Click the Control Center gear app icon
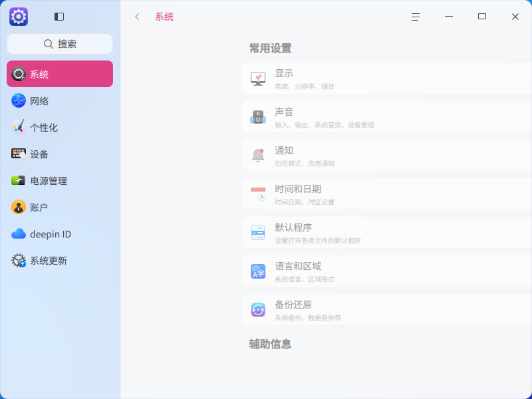Image resolution: width=532 pixels, height=399 pixels. (x=19, y=17)
